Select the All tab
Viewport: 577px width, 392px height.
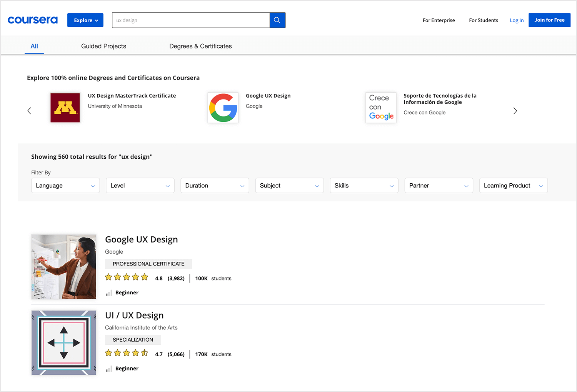coord(34,46)
